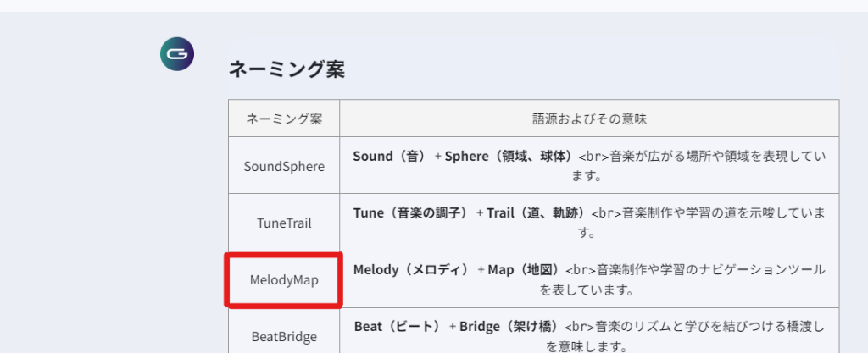Click the text 音楽制作や学習のナビゲーションツール
Viewport: 868px width, 353px height.
point(712,269)
